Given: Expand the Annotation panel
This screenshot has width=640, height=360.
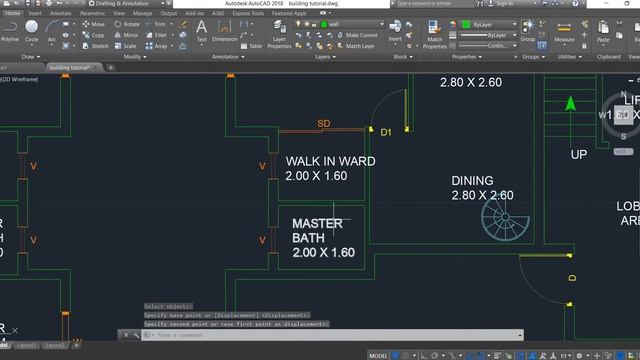Looking at the screenshot, I should tap(228, 57).
